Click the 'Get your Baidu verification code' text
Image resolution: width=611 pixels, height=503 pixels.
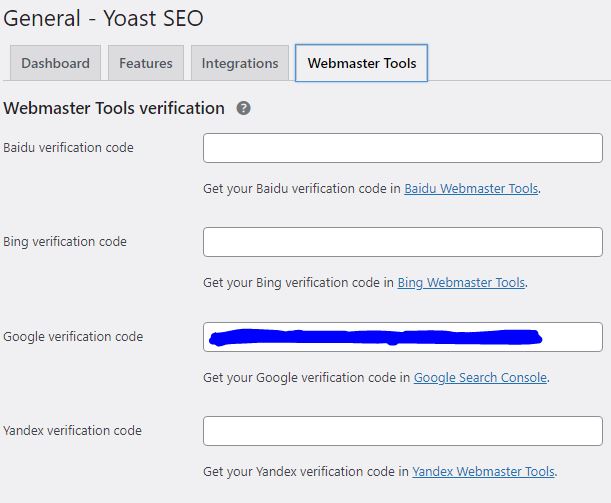(x=302, y=188)
